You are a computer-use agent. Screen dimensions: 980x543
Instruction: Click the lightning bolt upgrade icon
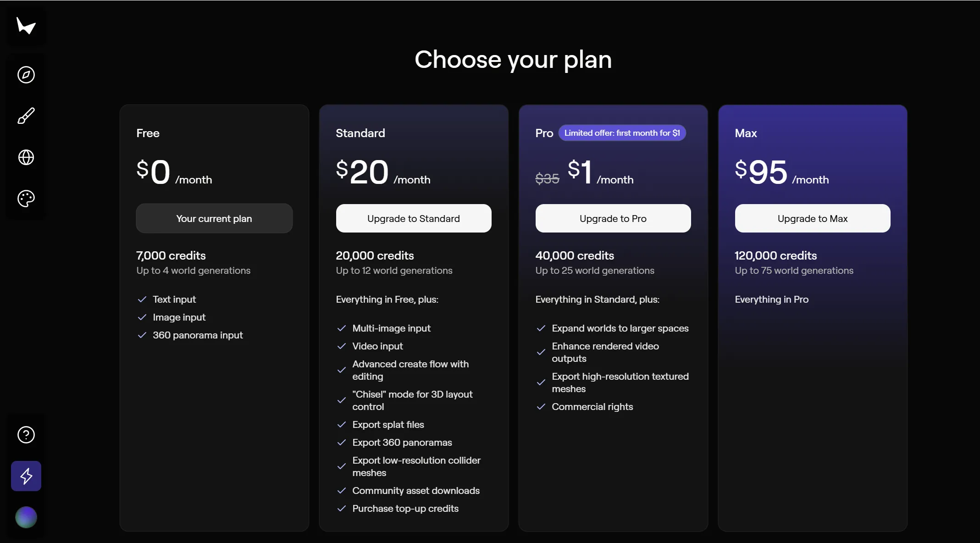(26, 476)
